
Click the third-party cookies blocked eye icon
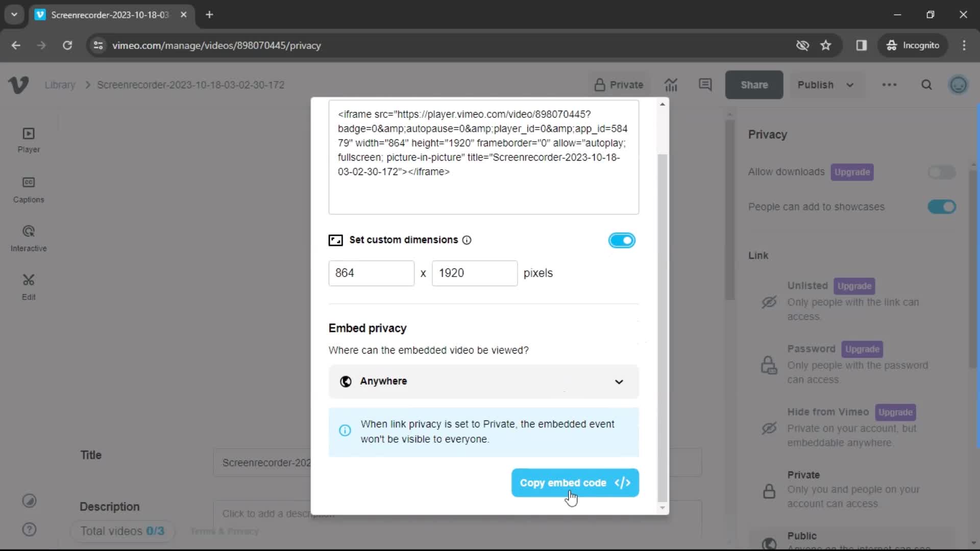tap(802, 45)
